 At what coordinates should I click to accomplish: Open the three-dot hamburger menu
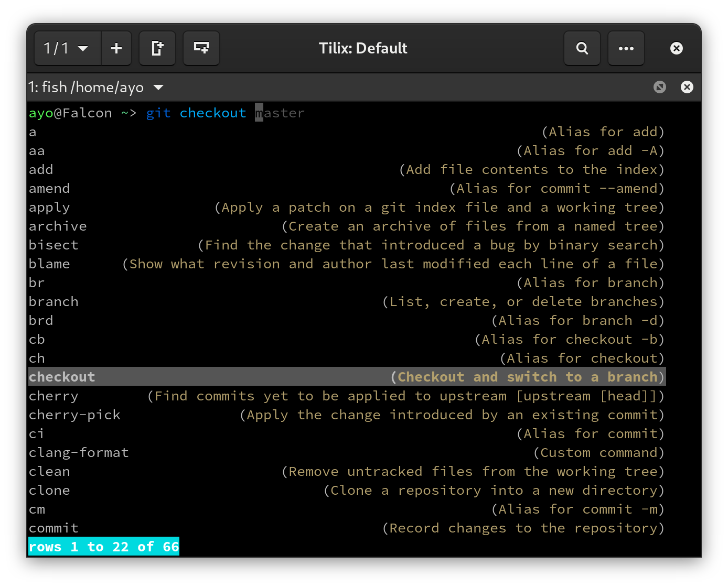pyautogui.click(x=626, y=48)
